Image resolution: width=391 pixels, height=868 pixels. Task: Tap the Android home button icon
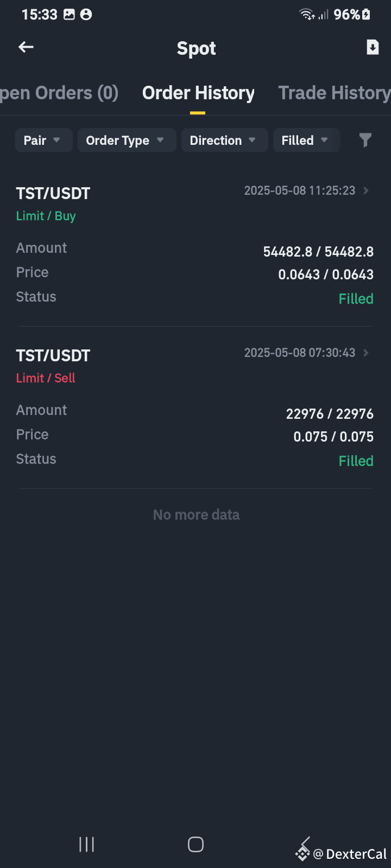pos(195,844)
